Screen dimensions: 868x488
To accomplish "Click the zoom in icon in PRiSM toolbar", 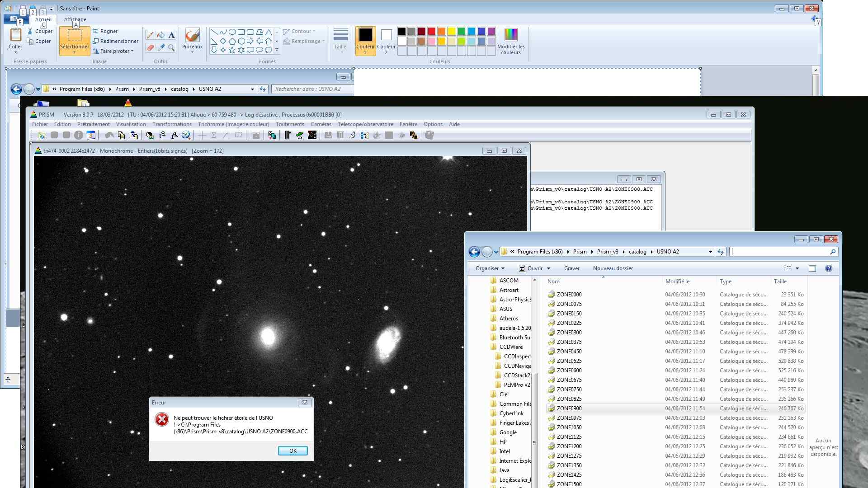I will (175, 135).
